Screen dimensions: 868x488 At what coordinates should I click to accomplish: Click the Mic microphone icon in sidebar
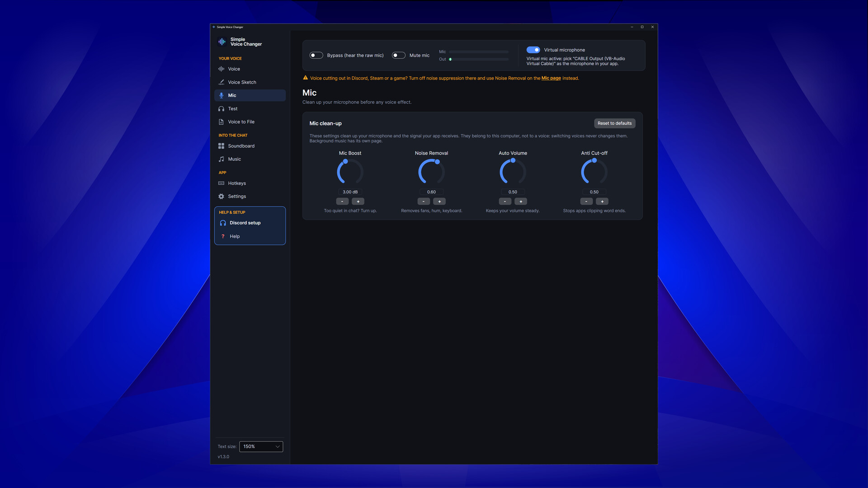[221, 95]
